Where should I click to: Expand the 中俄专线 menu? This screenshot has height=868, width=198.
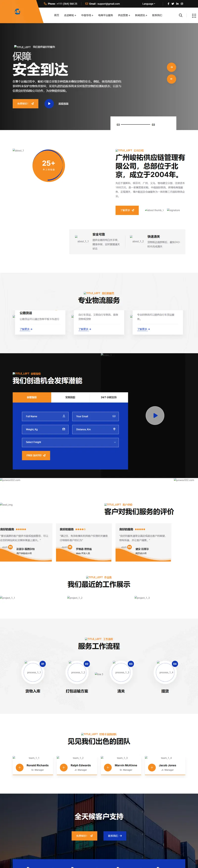coord(87,15)
